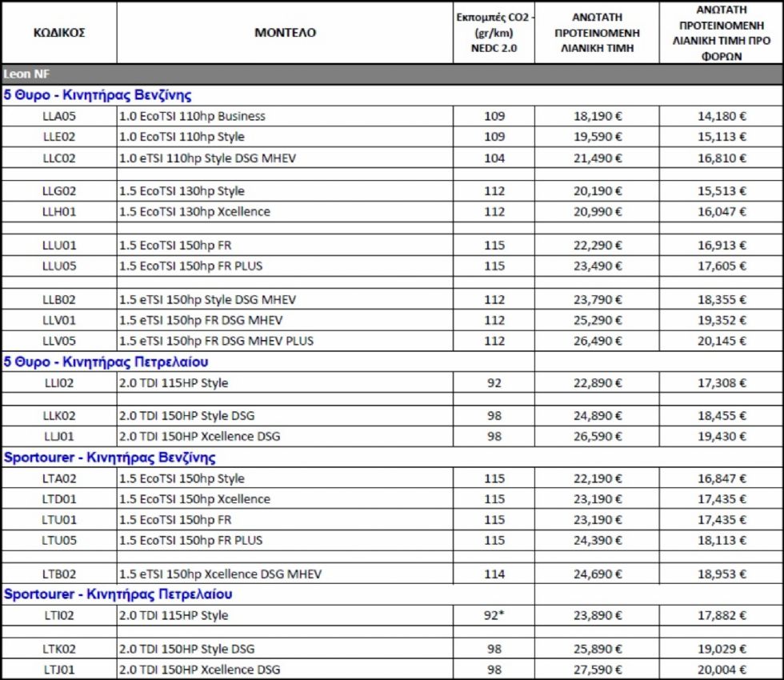The image size is (784, 680).
Task: Click code LTJ01
Action: point(59,670)
